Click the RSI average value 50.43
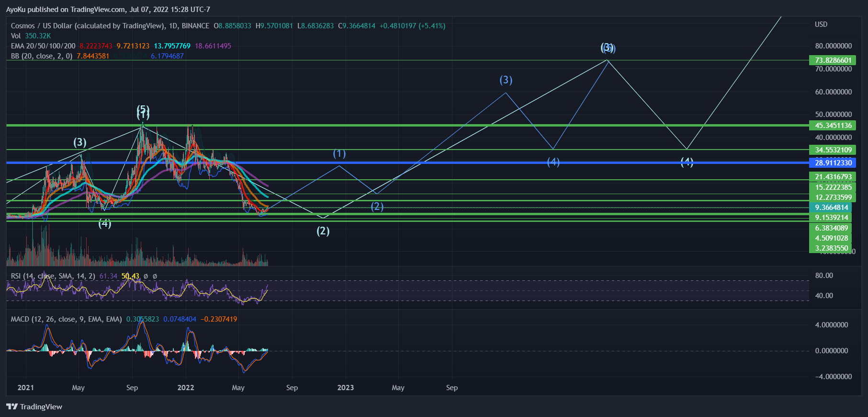 130,276
